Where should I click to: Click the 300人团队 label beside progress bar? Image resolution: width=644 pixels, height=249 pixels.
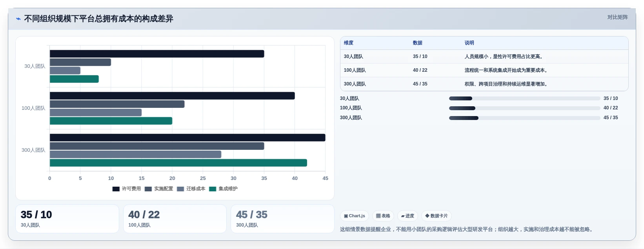[x=351, y=118]
